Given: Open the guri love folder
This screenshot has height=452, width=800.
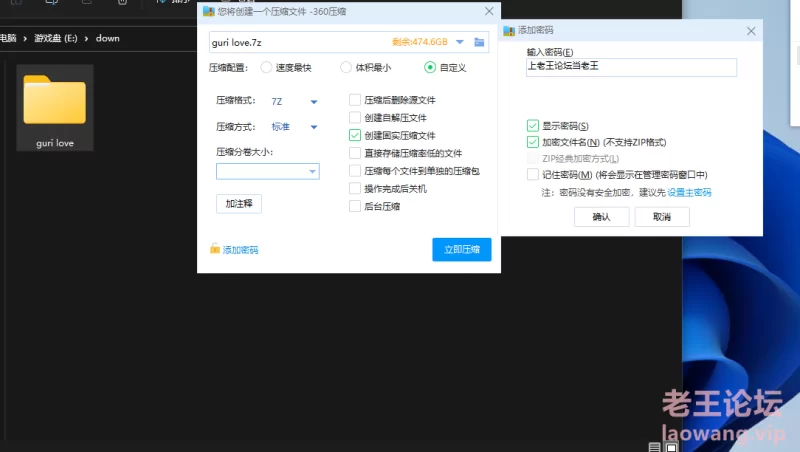Looking at the screenshot, I should click(x=54, y=105).
